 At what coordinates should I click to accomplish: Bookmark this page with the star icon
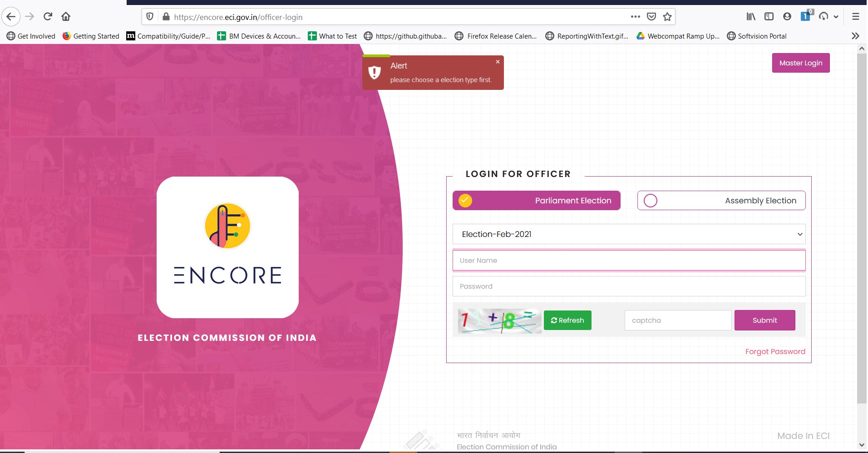pyautogui.click(x=667, y=17)
